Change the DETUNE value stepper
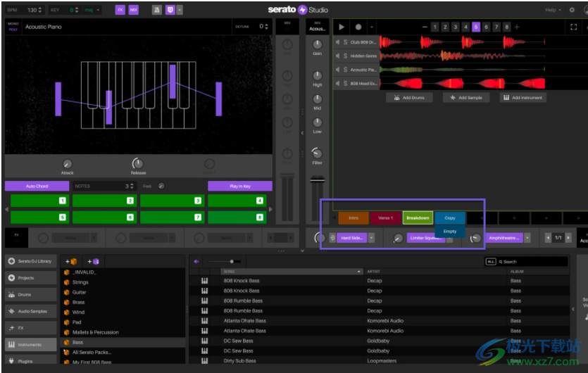The width and height of the screenshot is (588, 373). (x=267, y=27)
